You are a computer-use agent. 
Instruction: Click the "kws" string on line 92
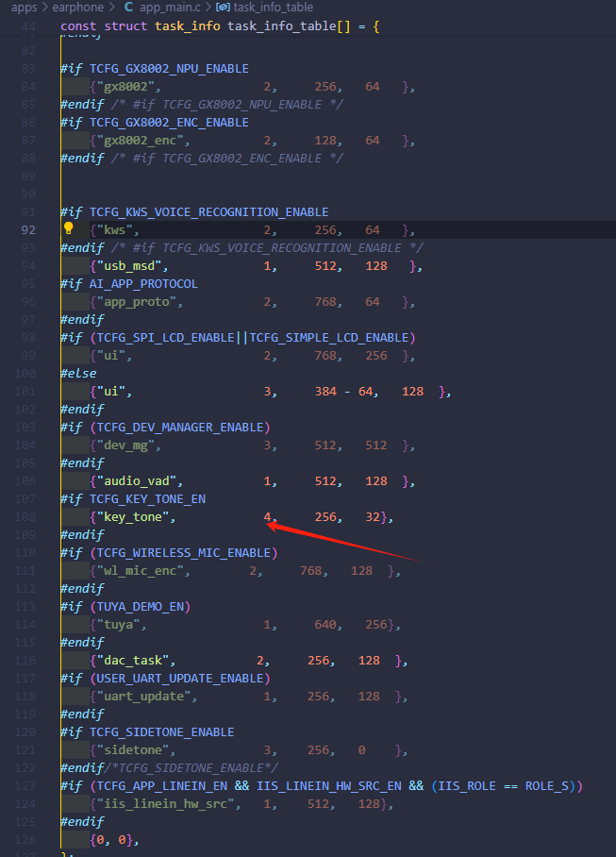(115, 229)
